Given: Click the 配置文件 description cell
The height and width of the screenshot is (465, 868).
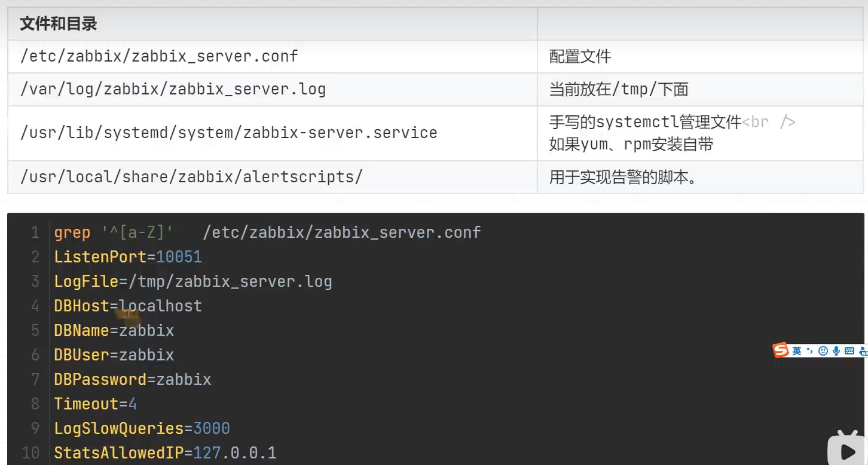Looking at the screenshot, I should 700,57.
